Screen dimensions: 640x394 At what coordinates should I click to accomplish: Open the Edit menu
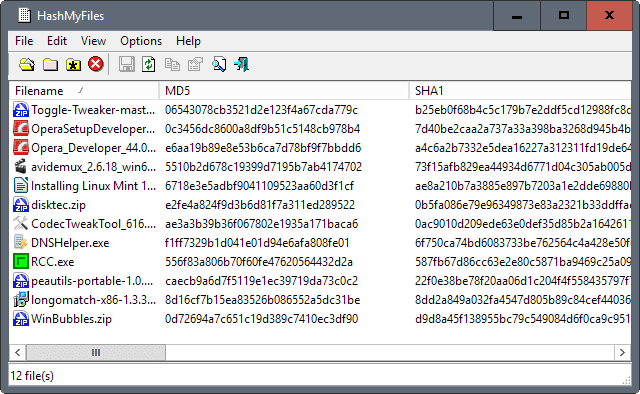click(57, 41)
